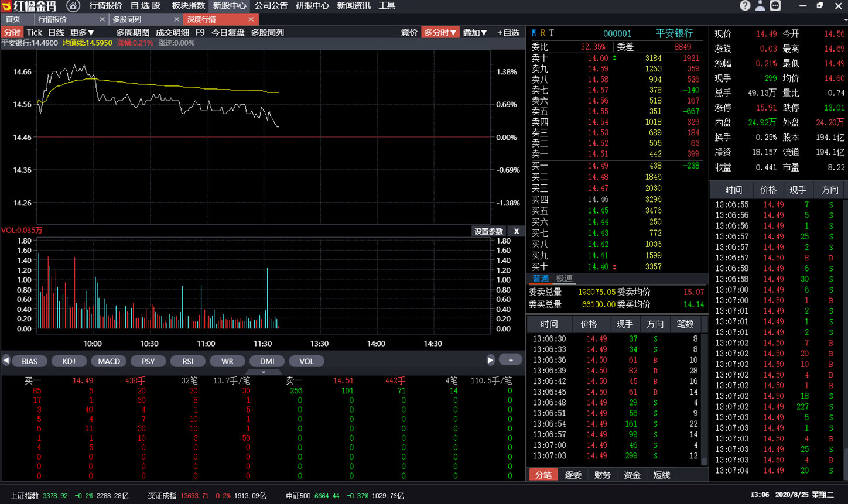The width and height of the screenshot is (848, 504).
Task: Open the user account icon
Action: pos(760,6)
